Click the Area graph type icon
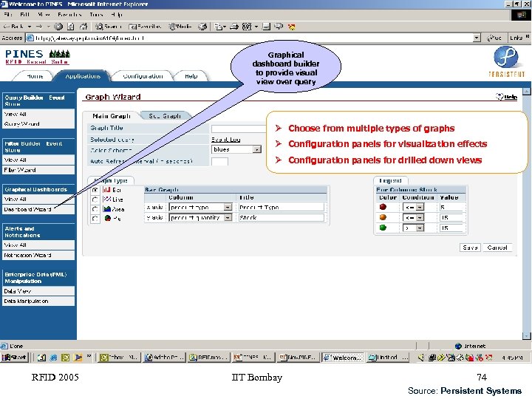 coord(107,209)
